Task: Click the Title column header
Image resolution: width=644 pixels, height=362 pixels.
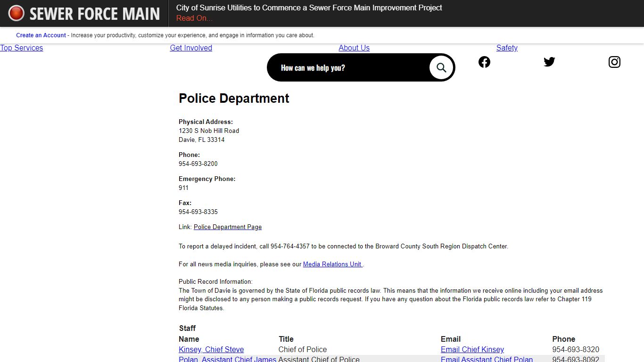Action: click(286, 339)
